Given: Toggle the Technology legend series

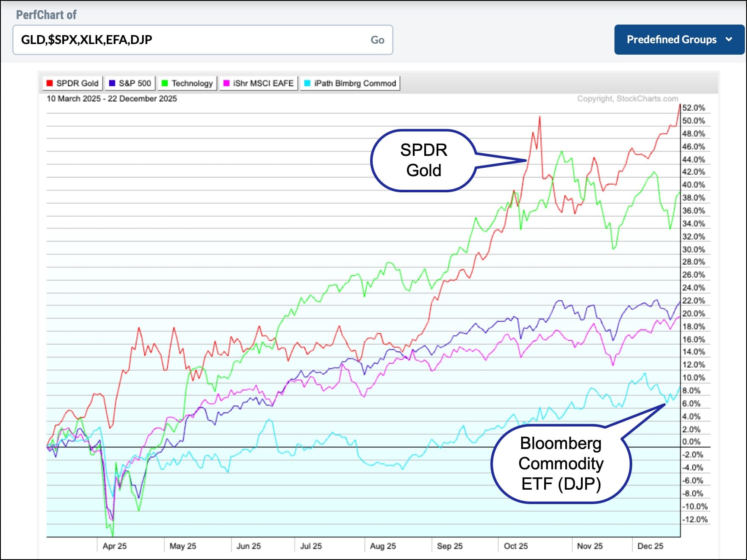Looking at the screenshot, I should pos(188,83).
